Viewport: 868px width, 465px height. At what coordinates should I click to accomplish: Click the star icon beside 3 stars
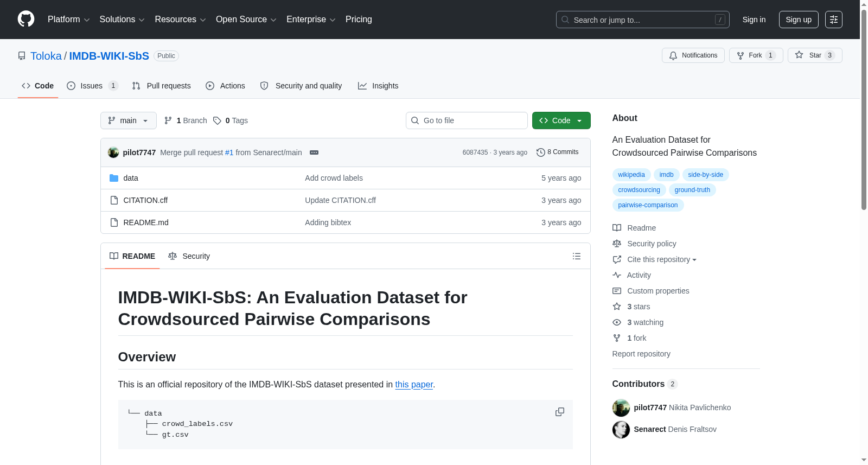617,307
